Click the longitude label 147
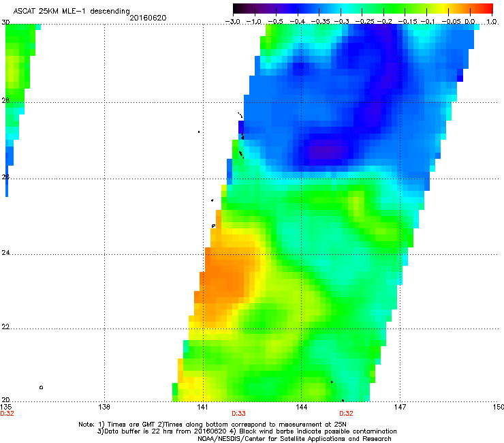504x443 pixels. pyautogui.click(x=400, y=407)
